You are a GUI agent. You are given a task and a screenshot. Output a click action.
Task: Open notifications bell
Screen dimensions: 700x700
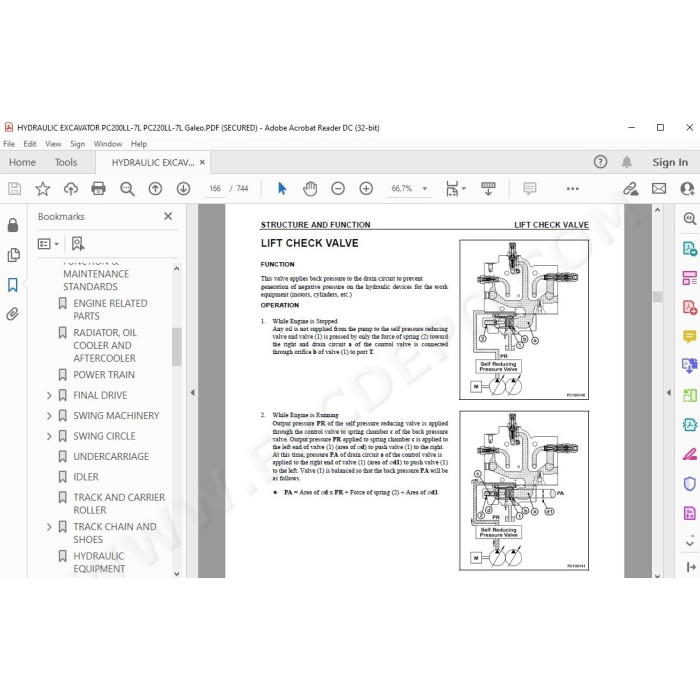(627, 162)
